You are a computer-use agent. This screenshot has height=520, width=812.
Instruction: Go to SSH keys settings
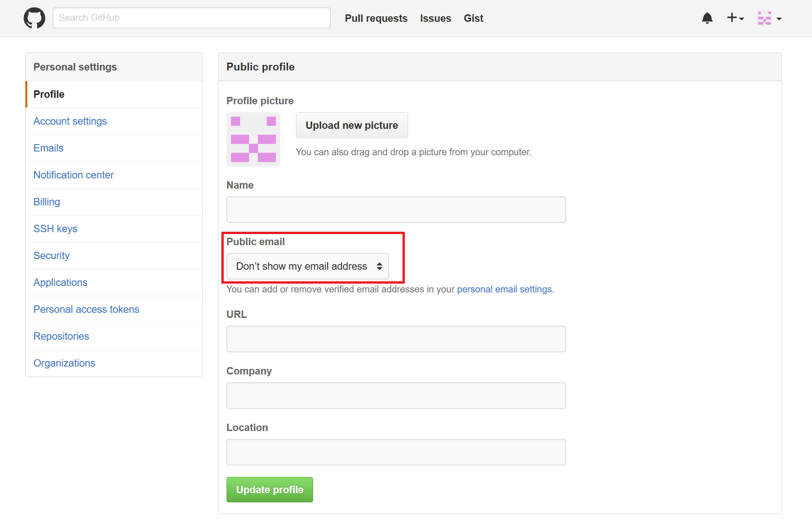(x=114, y=228)
